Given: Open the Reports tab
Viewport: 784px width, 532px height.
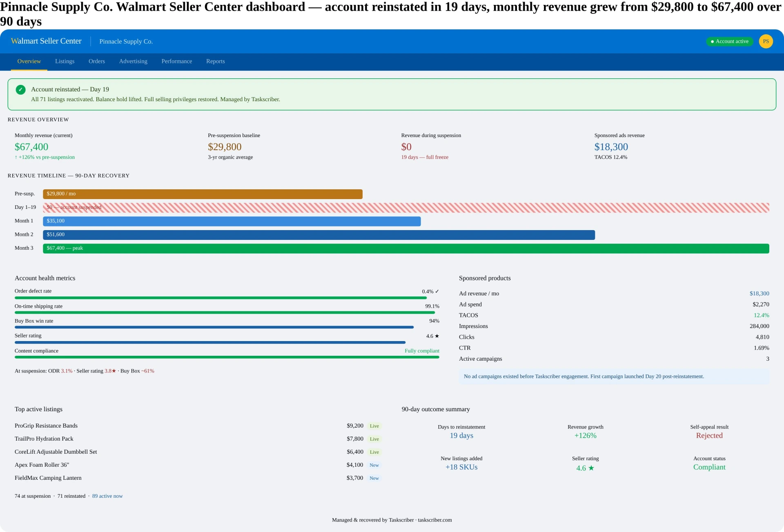Looking at the screenshot, I should pyautogui.click(x=216, y=61).
